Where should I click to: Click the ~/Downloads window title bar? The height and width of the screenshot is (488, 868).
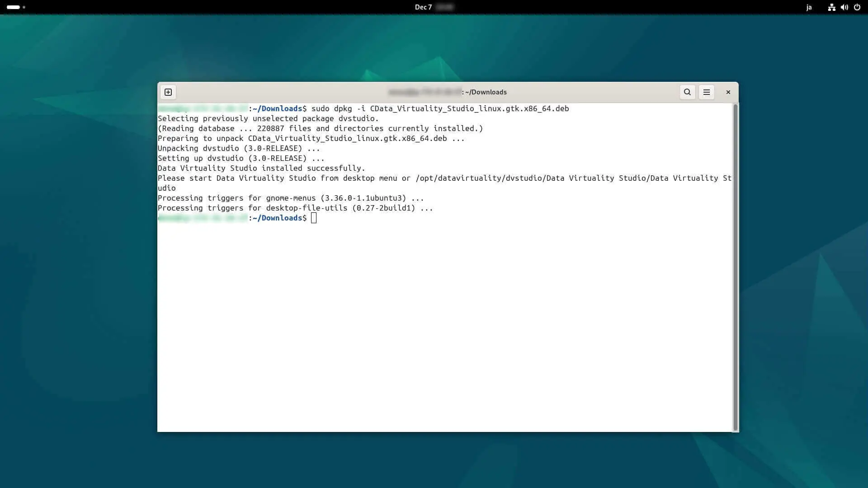click(486, 92)
